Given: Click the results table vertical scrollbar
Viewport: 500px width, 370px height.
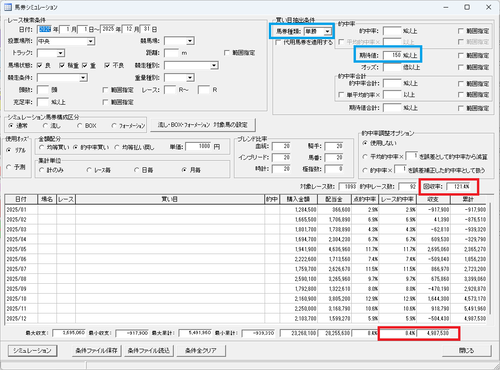Looking at the screenshot, I should 490,259.
